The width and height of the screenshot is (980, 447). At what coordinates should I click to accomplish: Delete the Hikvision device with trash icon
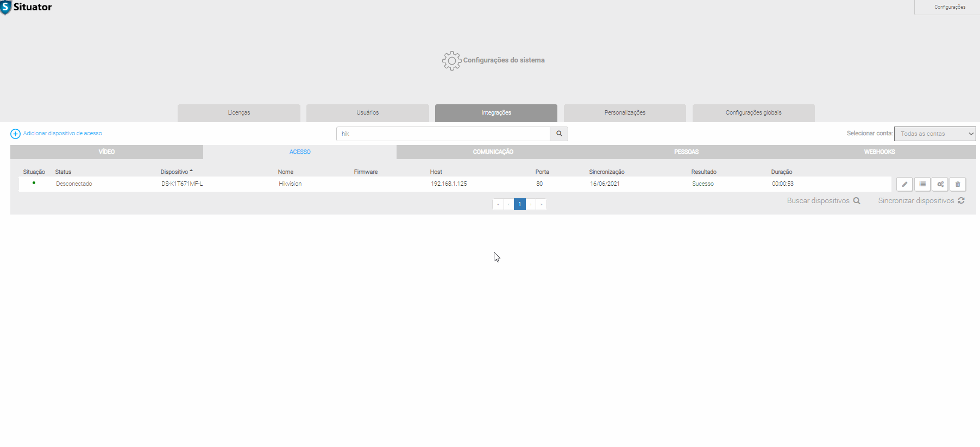pos(958,184)
